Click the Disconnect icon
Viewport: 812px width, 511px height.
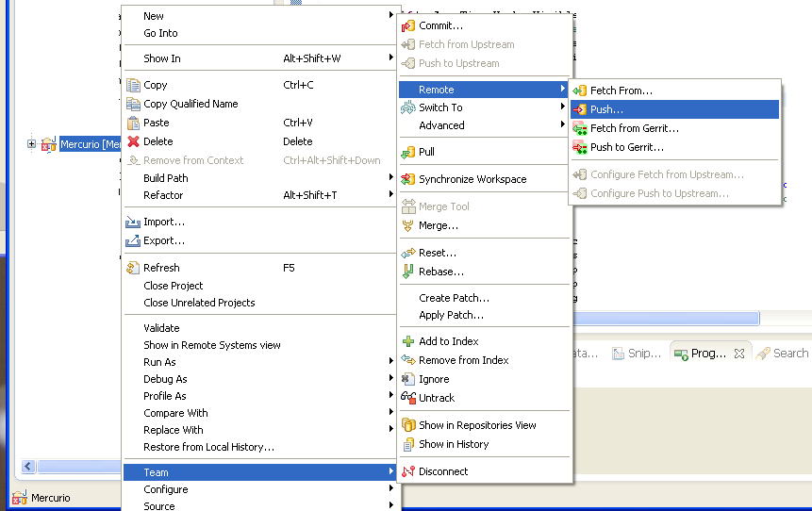tap(408, 471)
